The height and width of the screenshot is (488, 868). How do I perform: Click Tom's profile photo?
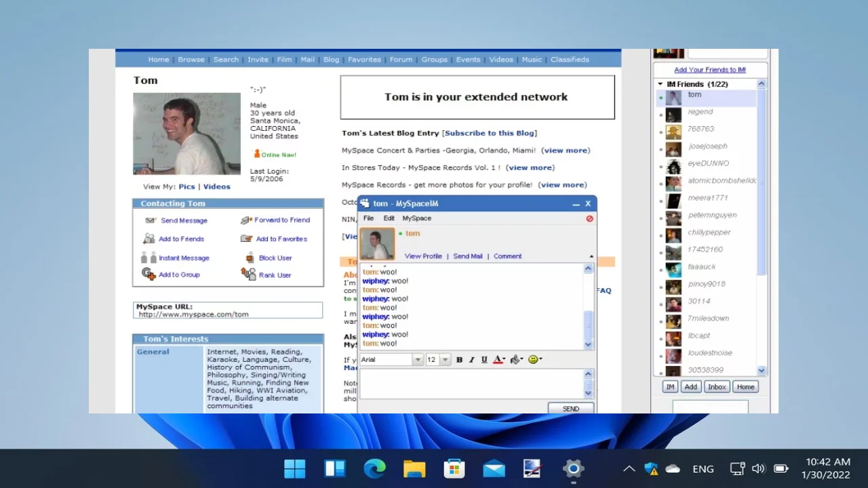186,134
